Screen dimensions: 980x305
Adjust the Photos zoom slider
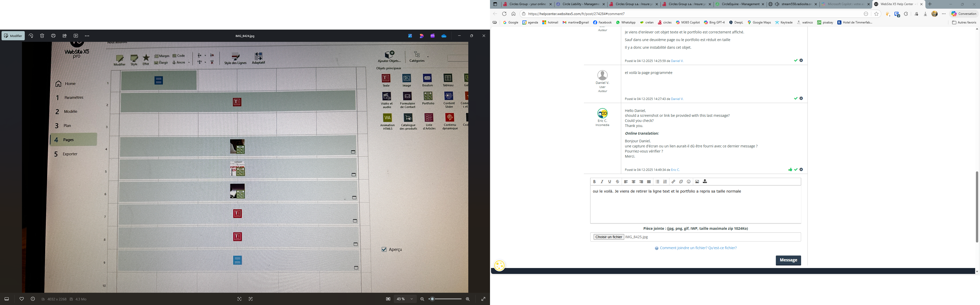point(433,299)
